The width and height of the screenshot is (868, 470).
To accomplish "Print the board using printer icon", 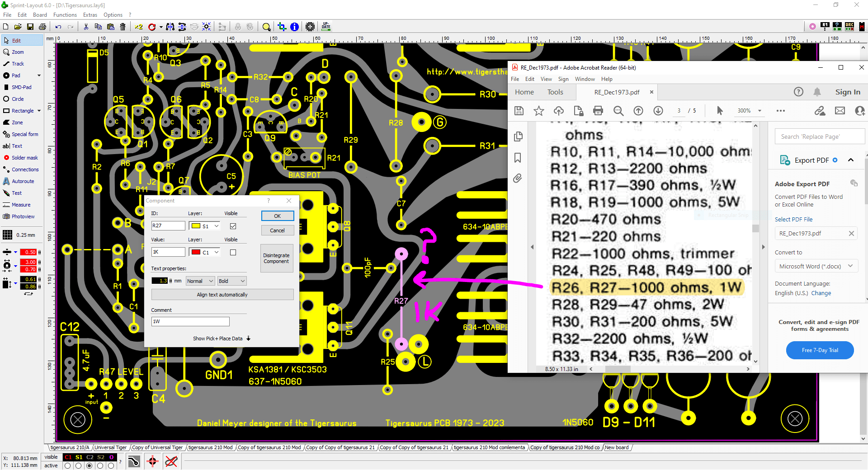I will click(x=42, y=27).
